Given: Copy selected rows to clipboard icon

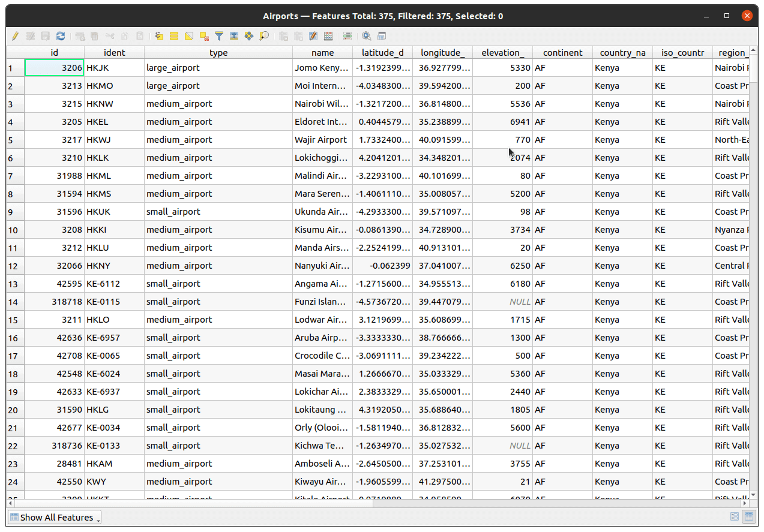Looking at the screenshot, I should pos(124,37).
